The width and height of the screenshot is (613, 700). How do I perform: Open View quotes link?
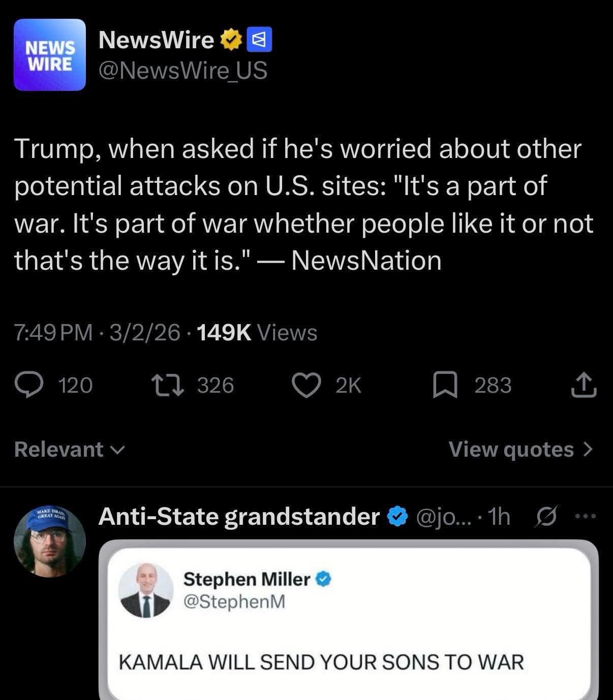point(511,450)
